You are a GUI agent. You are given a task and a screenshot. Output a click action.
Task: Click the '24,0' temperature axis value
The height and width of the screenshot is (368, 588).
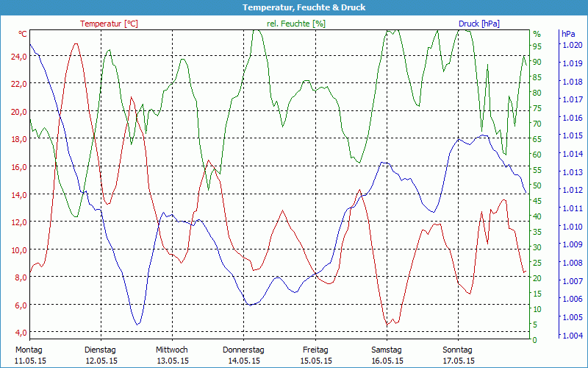tap(19, 57)
